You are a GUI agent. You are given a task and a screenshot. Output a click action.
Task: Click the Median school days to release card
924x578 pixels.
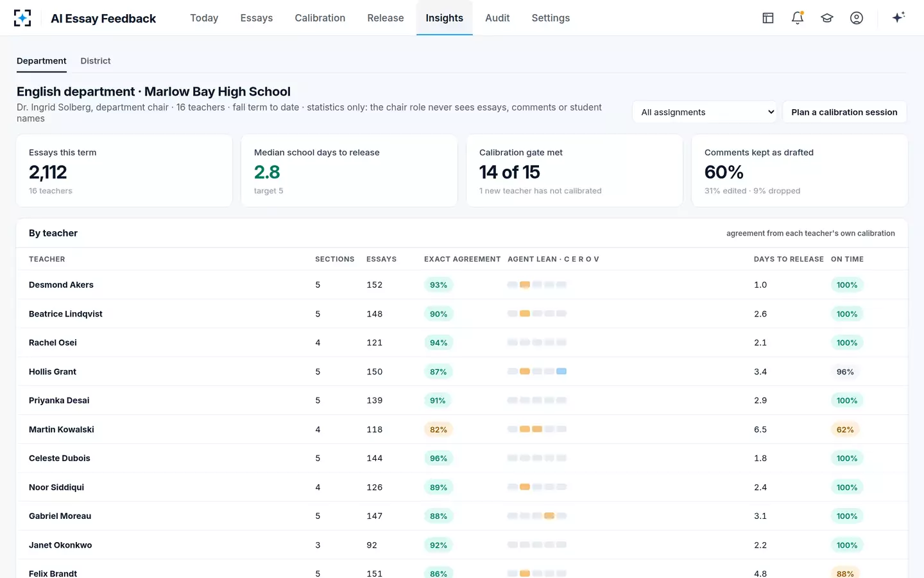pyautogui.click(x=349, y=171)
